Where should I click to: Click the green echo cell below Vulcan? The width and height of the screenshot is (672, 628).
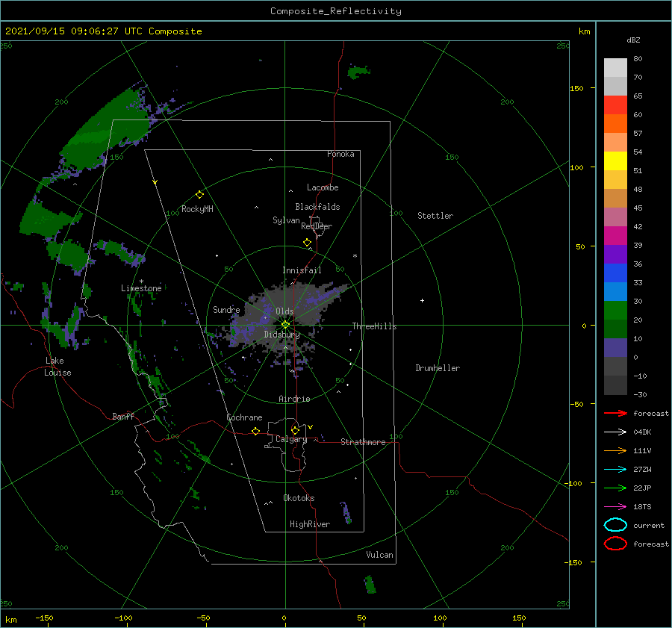coord(370,585)
